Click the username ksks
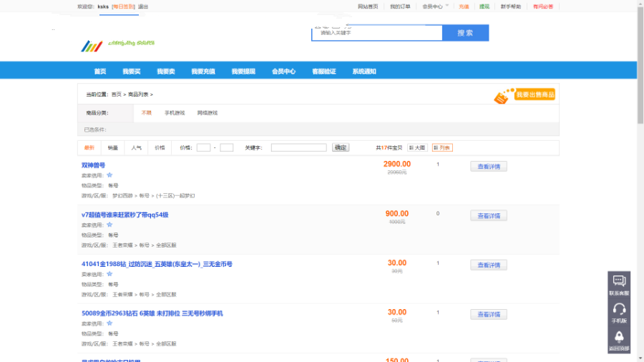 click(x=103, y=6)
